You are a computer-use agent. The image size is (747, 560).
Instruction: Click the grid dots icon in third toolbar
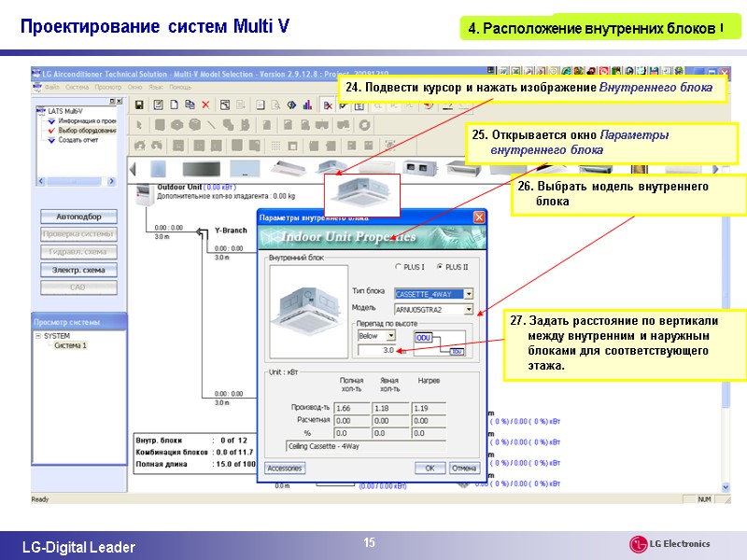[x=275, y=146]
